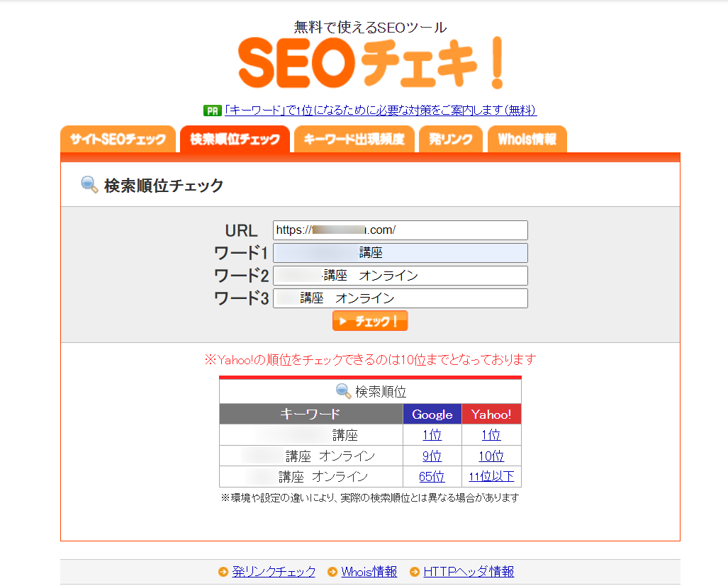The image size is (728, 586).
Task: Switch to the 発リンク tab
Action: click(450, 139)
